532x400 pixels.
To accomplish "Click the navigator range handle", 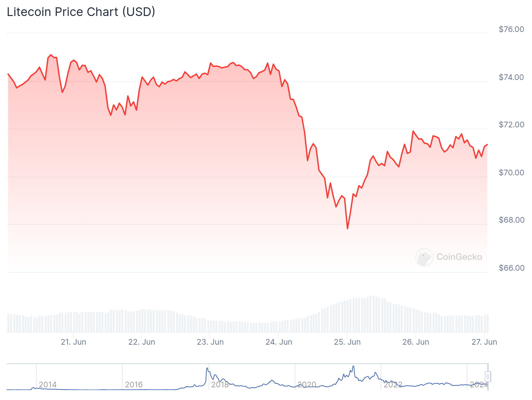I will (488, 377).
